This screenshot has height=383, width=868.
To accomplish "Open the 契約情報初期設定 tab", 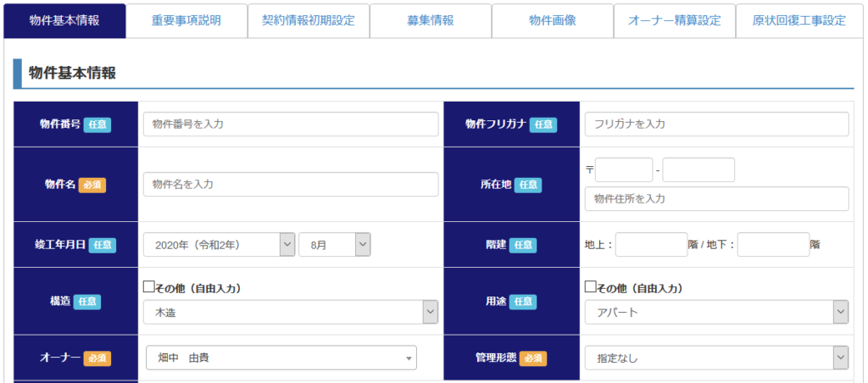I will (309, 20).
